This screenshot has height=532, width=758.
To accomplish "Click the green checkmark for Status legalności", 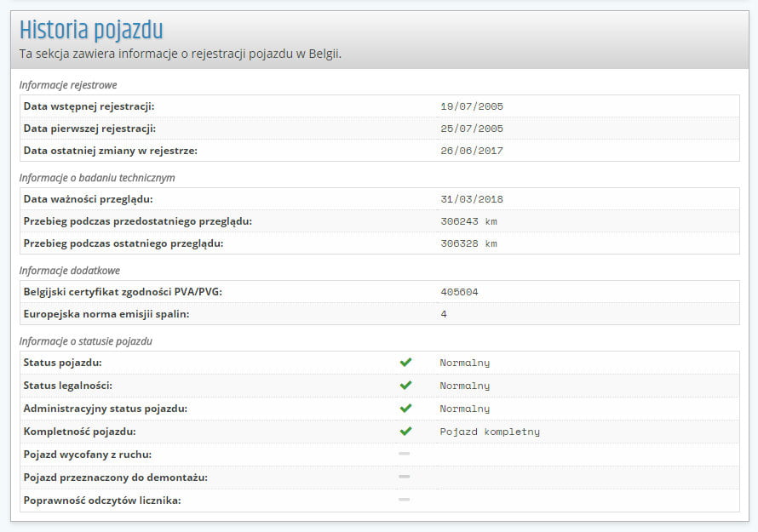I will click(405, 386).
